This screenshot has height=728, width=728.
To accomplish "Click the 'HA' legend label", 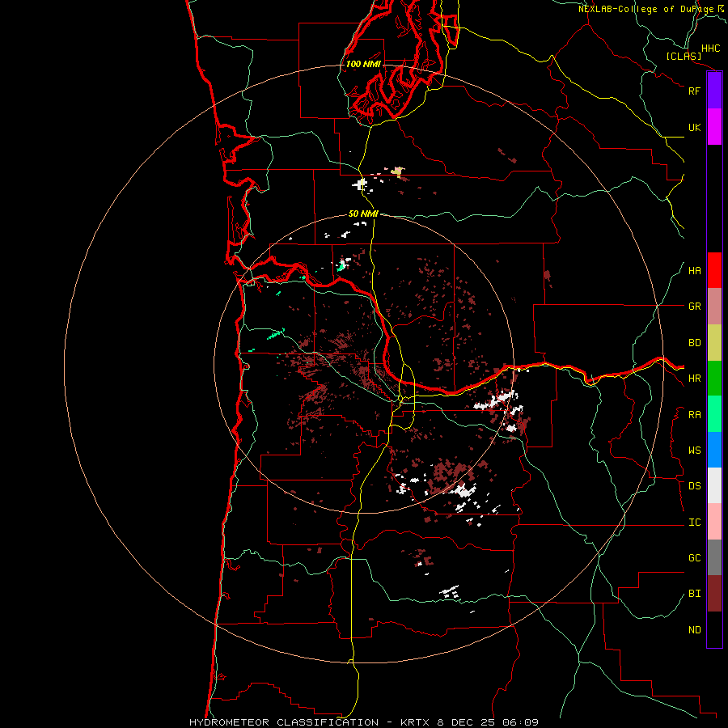I will (694, 271).
